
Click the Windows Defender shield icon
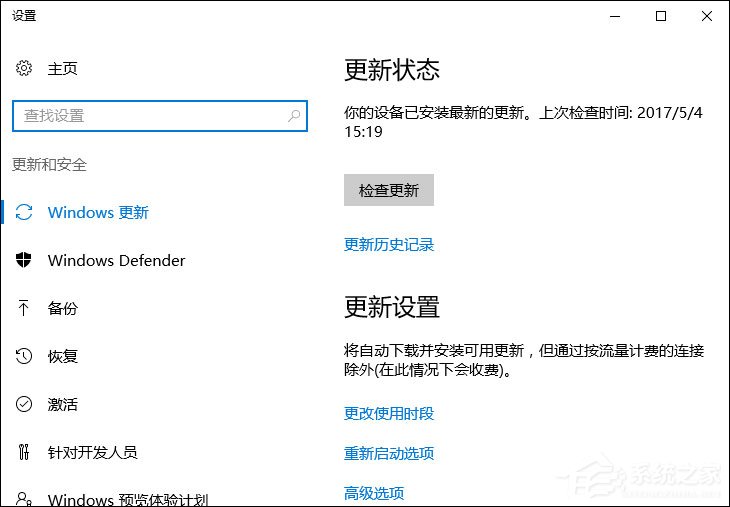(24, 260)
